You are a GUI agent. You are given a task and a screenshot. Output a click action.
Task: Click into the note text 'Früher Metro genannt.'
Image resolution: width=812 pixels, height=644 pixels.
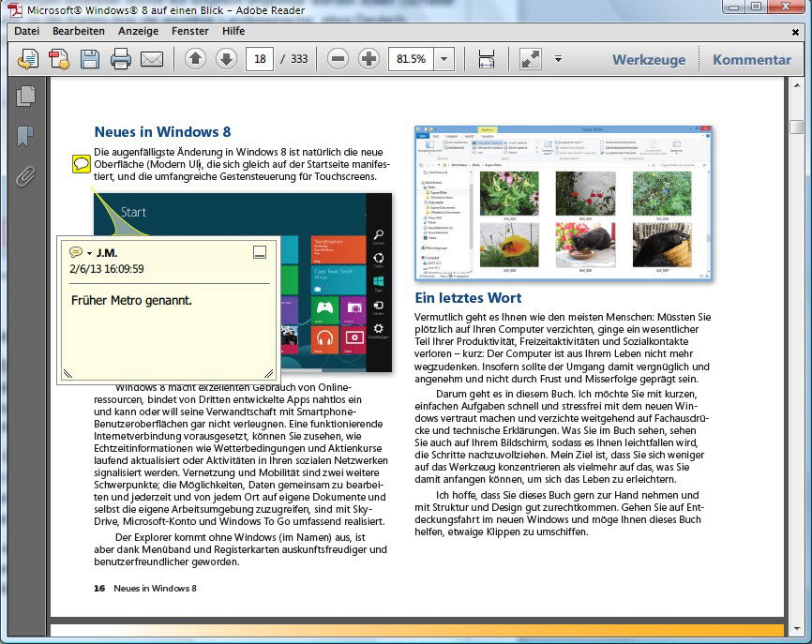131,300
